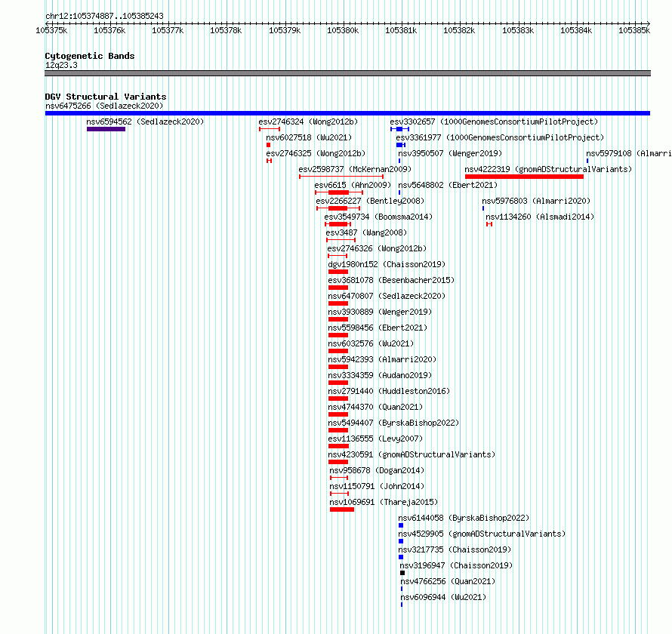Open nsv1069691 (Thareja2015) variant
The image size is (672, 634).
(x=384, y=502)
